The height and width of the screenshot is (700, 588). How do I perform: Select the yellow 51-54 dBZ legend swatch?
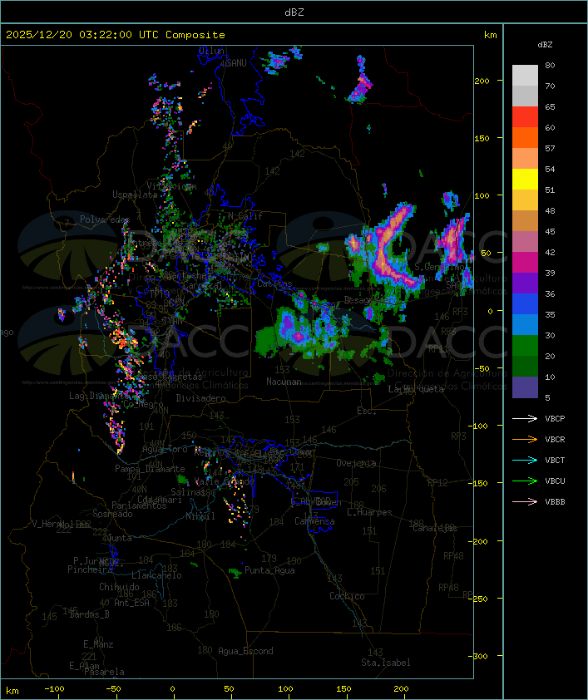(x=525, y=180)
